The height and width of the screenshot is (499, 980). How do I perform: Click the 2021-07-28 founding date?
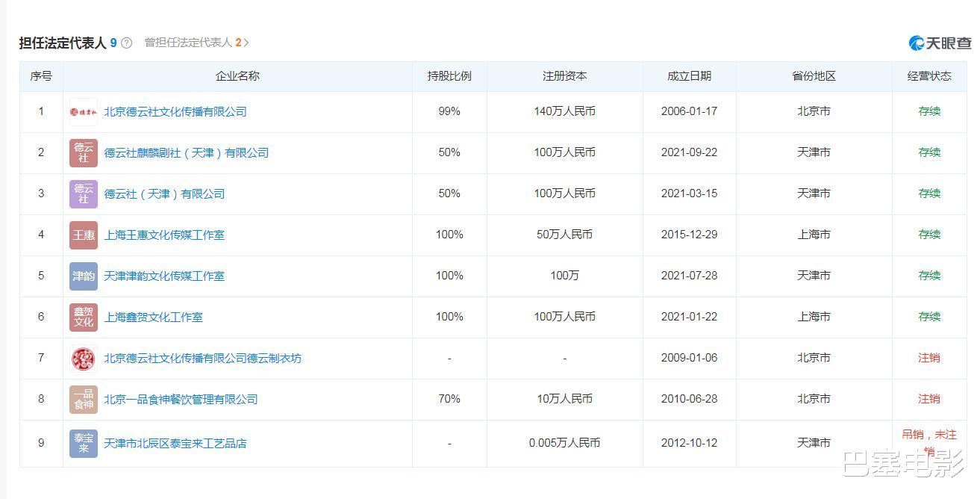(690, 276)
